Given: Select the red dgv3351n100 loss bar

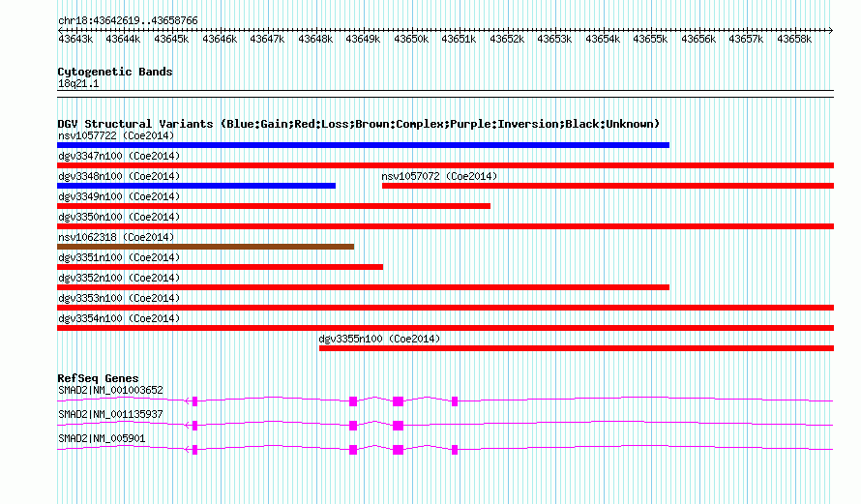Looking at the screenshot, I should tap(220, 267).
